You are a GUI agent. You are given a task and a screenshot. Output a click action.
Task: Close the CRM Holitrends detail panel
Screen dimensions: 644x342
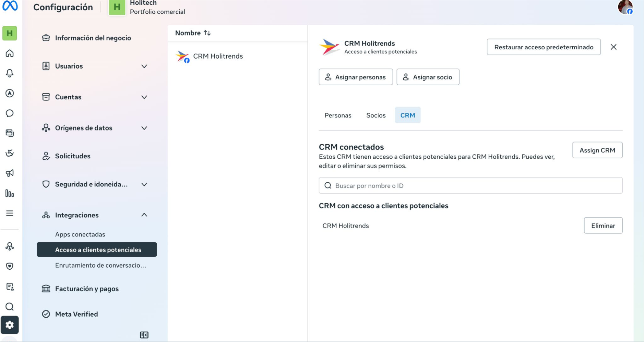(x=613, y=47)
